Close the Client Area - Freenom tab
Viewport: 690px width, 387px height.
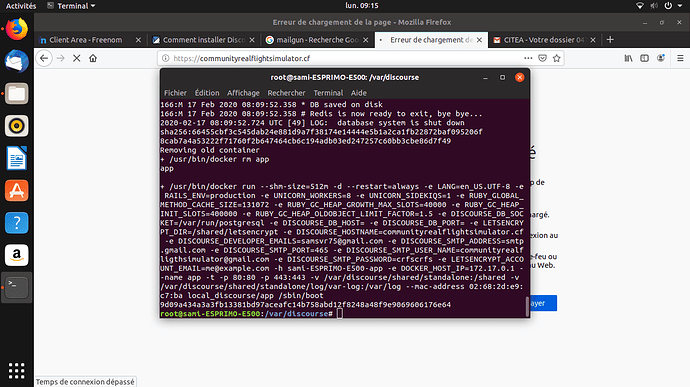coord(138,40)
